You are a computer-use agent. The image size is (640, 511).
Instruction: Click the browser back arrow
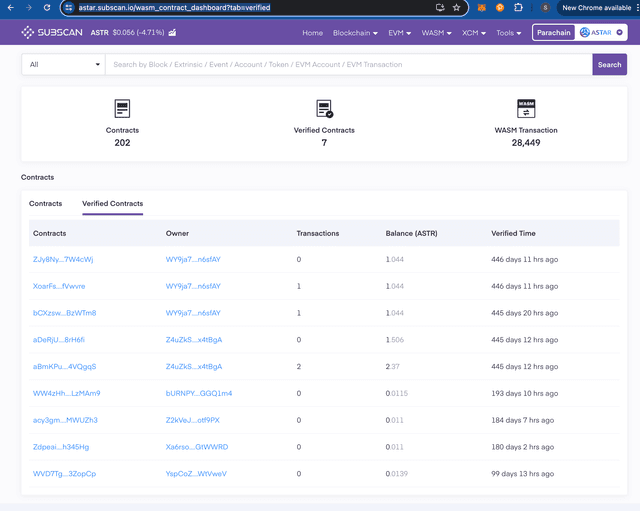click(11, 8)
